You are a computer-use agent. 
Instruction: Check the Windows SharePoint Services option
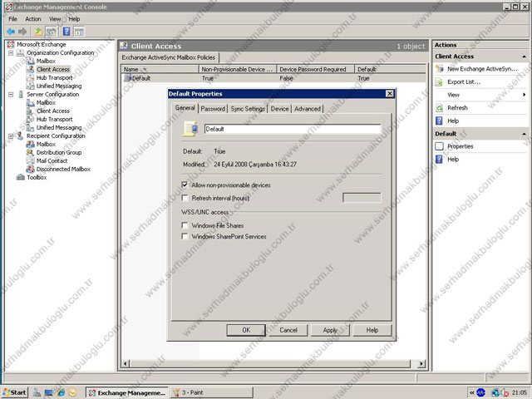185,236
